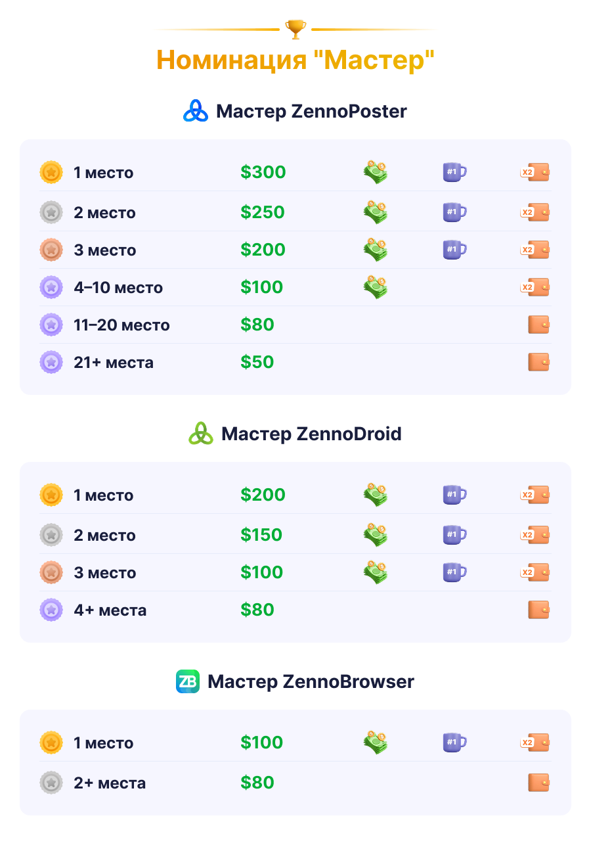Click the x2 wallet in the 4–10 место row
The height and width of the screenshot is (868, 591).
pyautogui.click(x=535, y=287)
